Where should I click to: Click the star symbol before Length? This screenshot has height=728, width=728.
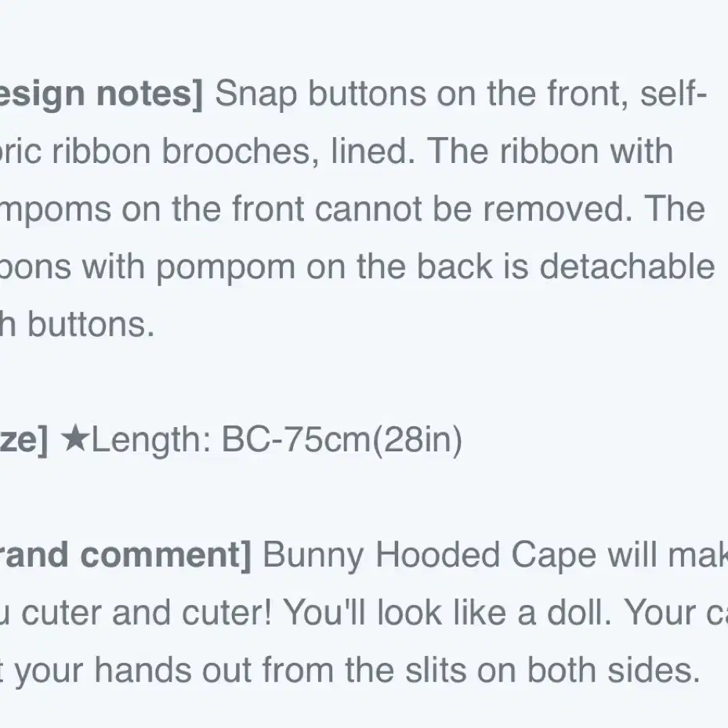point(74,440)
